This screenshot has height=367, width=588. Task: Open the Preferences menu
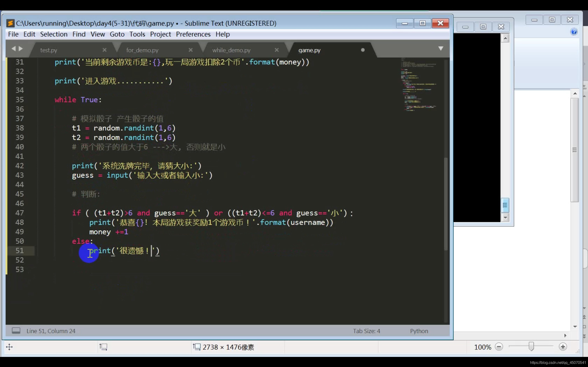click(193, 34)
